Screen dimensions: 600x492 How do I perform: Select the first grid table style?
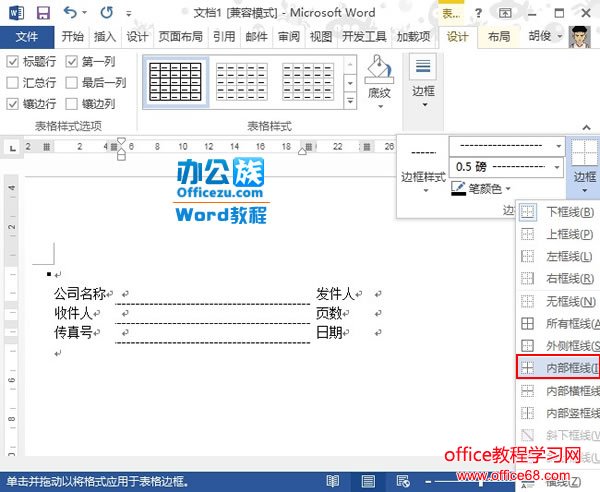(176, 82)
